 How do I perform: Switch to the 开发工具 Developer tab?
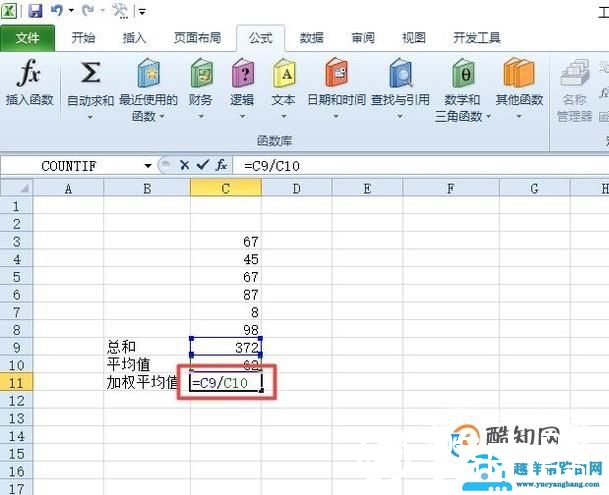click(x=477, y=38)
